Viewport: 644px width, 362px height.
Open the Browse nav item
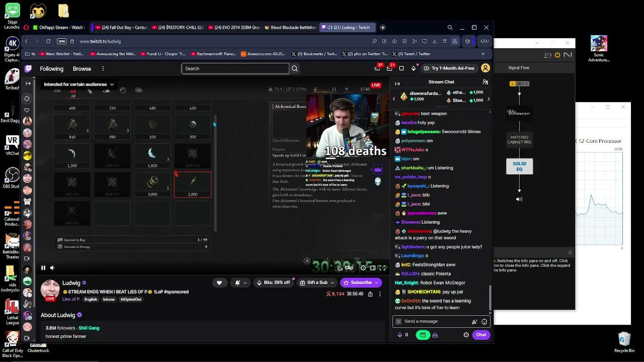82,69
